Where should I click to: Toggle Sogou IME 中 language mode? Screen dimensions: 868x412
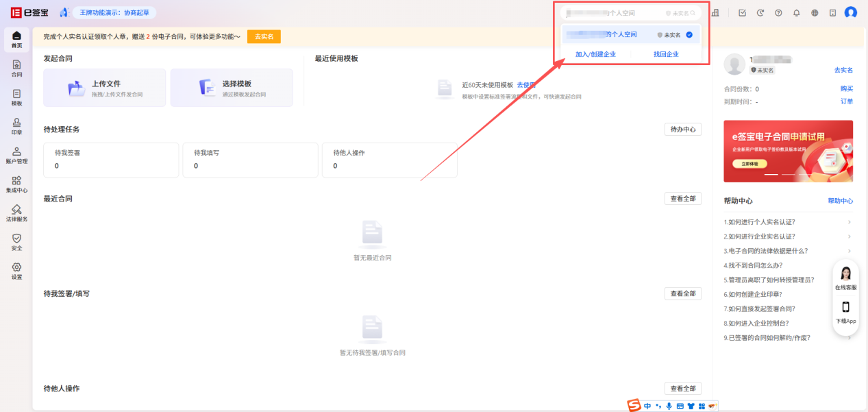(647, 406)
